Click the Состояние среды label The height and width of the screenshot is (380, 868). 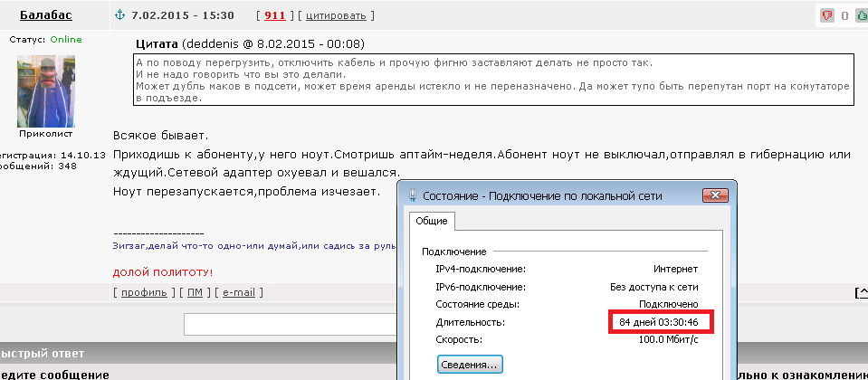coord(478,304)
